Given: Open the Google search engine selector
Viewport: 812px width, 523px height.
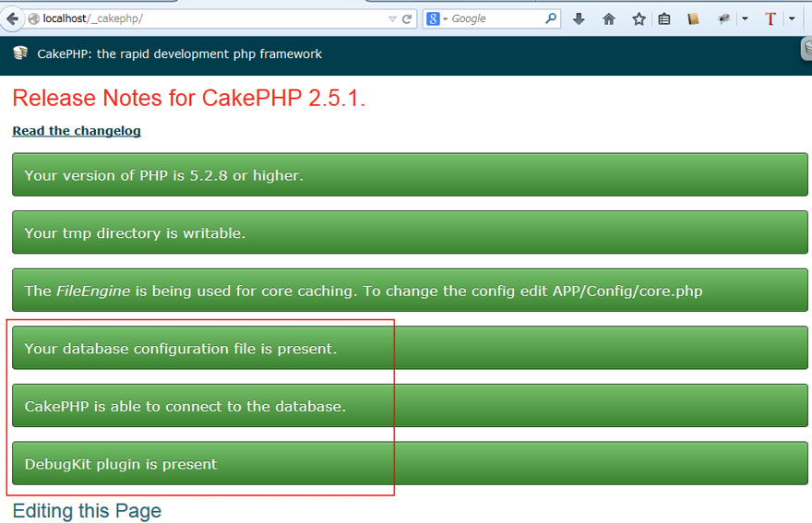Looking at the screenshot, I should click(436, 19).
